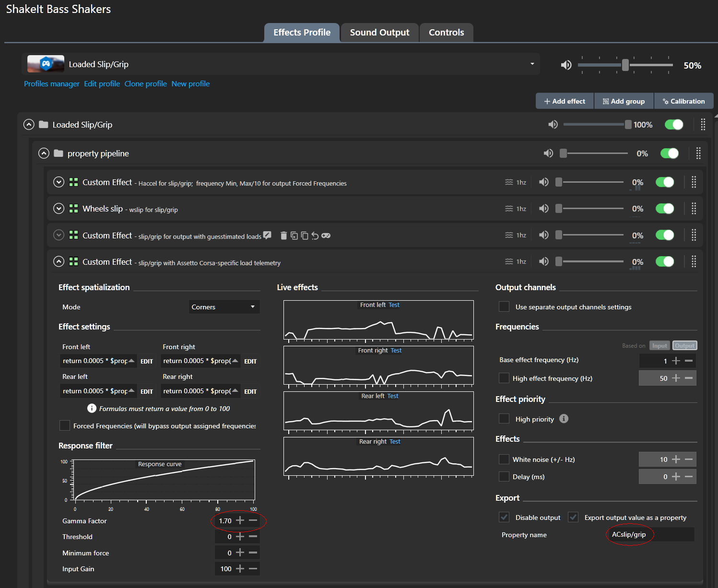Viewport: 718px width, 588px height.
Task: Open the Profiles manager link
Action: tap(52, 84)
